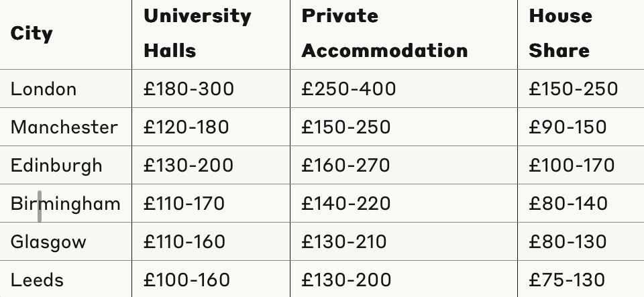
Task: Select the House Share column header
Action: (x=560, y=34)
